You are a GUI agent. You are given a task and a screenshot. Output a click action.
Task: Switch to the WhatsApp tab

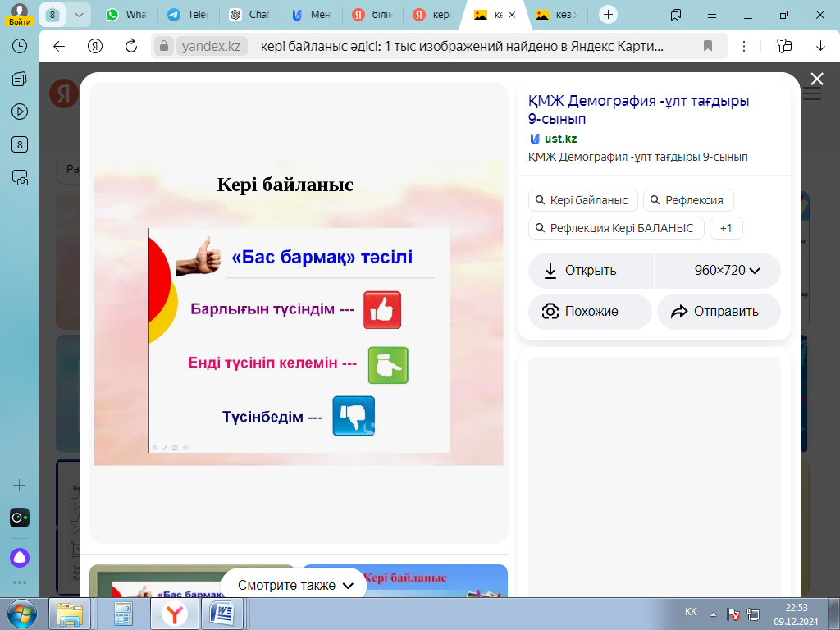126,15
